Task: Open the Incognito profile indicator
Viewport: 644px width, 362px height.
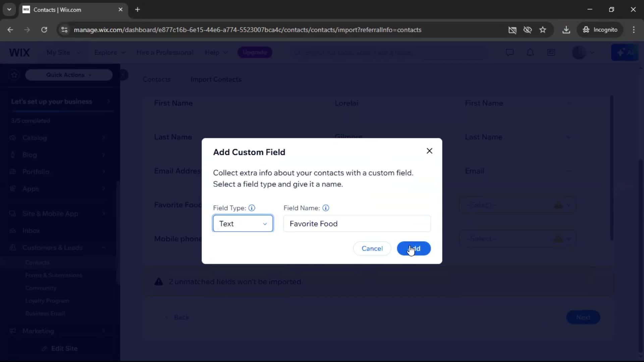Action: [x=600, y=30]
